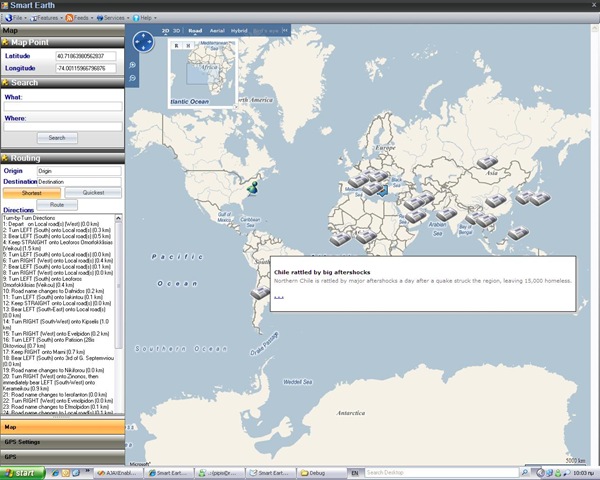The width and height of the screenshot is (600, 480).
Task: Click in the Latitude field
Action: [x=86, y=56]
